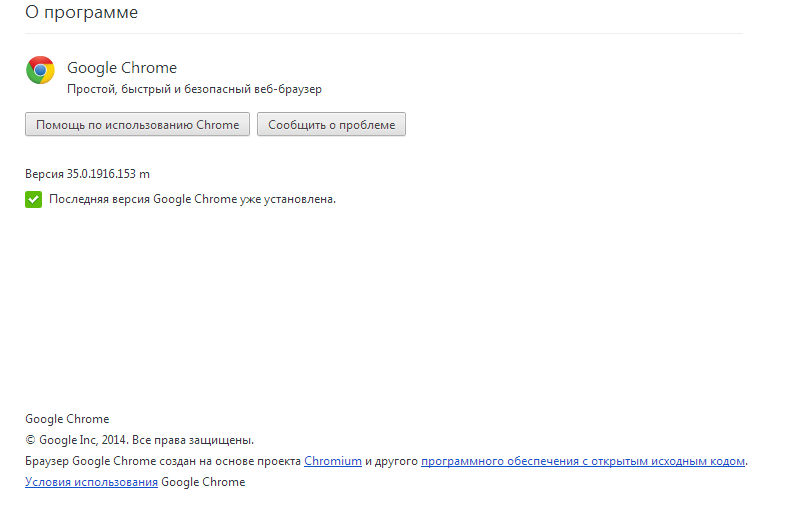Image resolution: width=786 pixels, height=506 pixels.
Task: Click the "О программе" page heading
Action: point(81,13)
